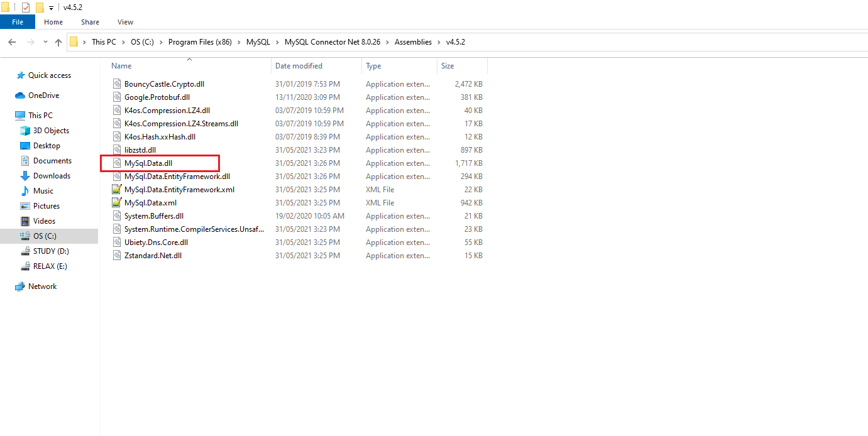The image size is (868, 436).
Task: Select the OneDrive cloud icon
Action: 20,95
